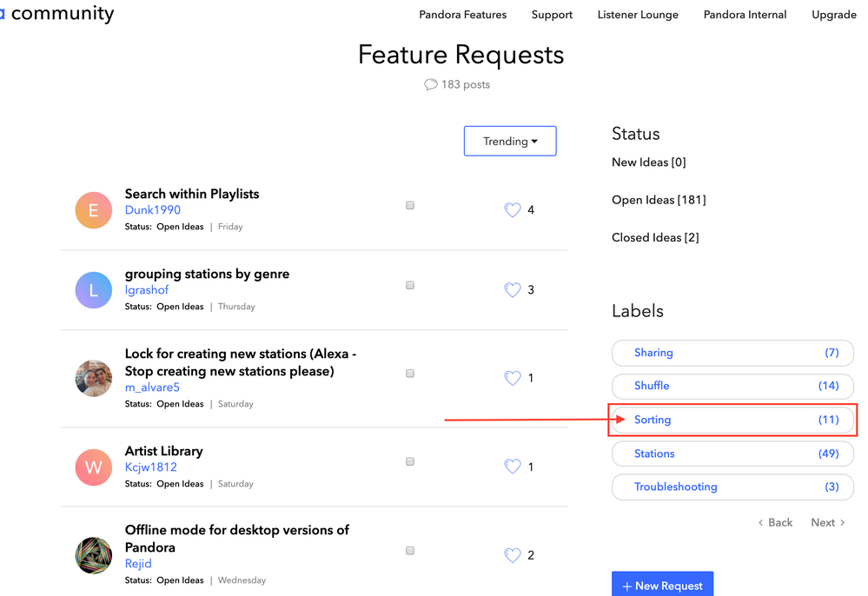Click the heart on the Artist Library post
This screenshot has width=868, height=596.
[513, 467]
